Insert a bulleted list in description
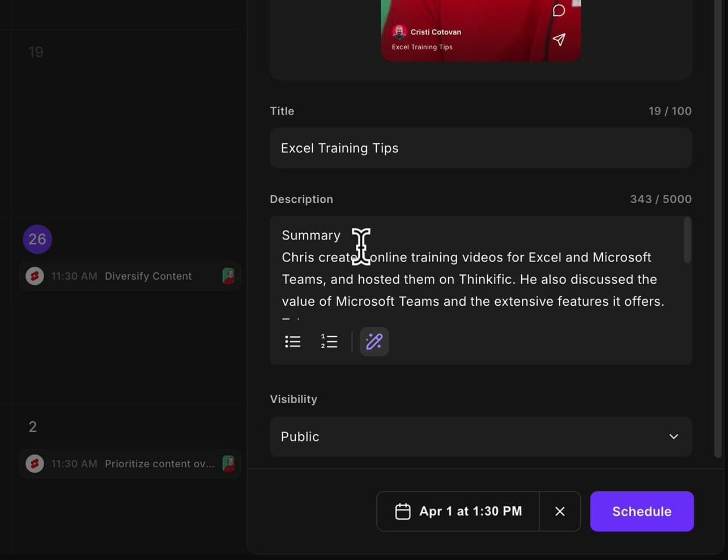Image resolution: width=728 pixels, height=560 pixels. point(293,341)
